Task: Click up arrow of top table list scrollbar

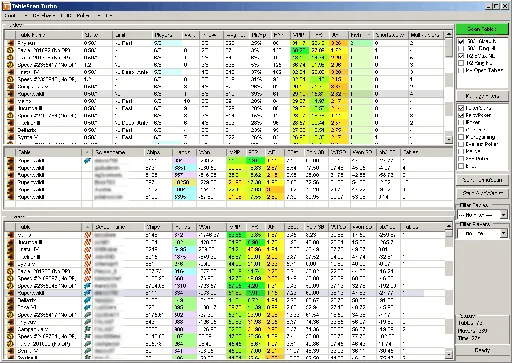Action: pos(449,34)
